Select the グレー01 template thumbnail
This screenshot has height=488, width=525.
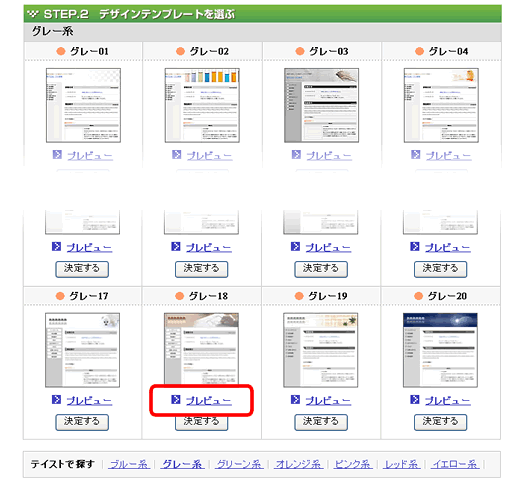pos(83,105)
